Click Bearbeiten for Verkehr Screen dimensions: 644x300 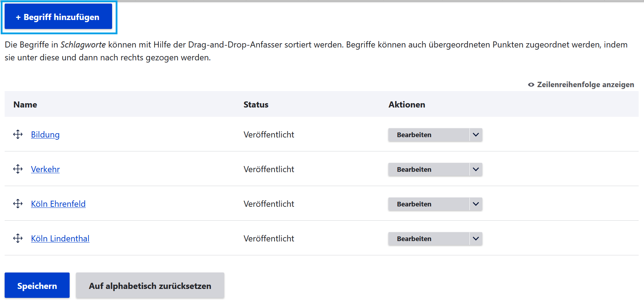click(x=429, y=169)
